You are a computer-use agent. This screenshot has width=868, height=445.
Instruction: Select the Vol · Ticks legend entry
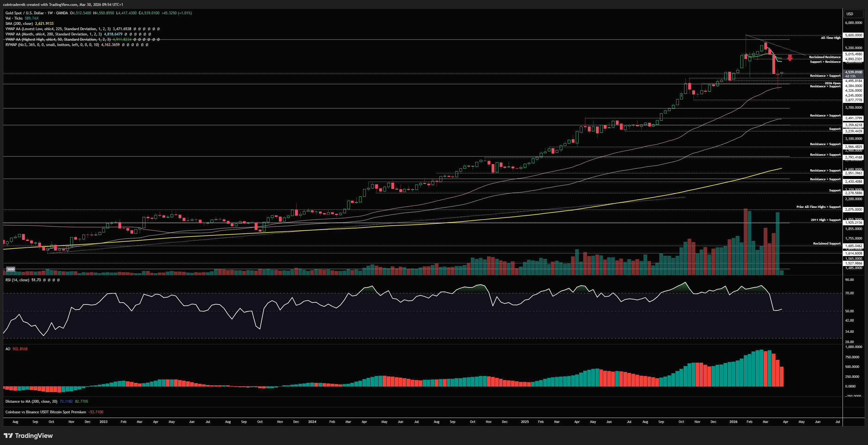14,18
